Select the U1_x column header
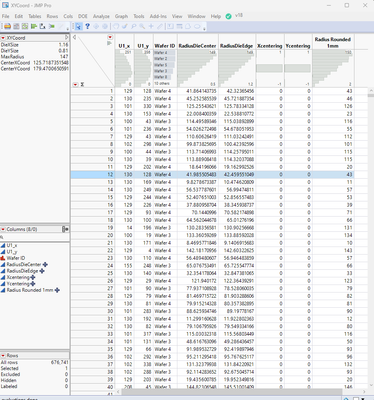 (124, 46)
